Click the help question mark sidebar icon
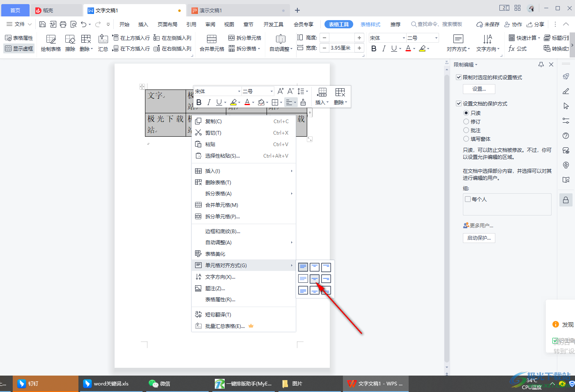 [566, 136]
